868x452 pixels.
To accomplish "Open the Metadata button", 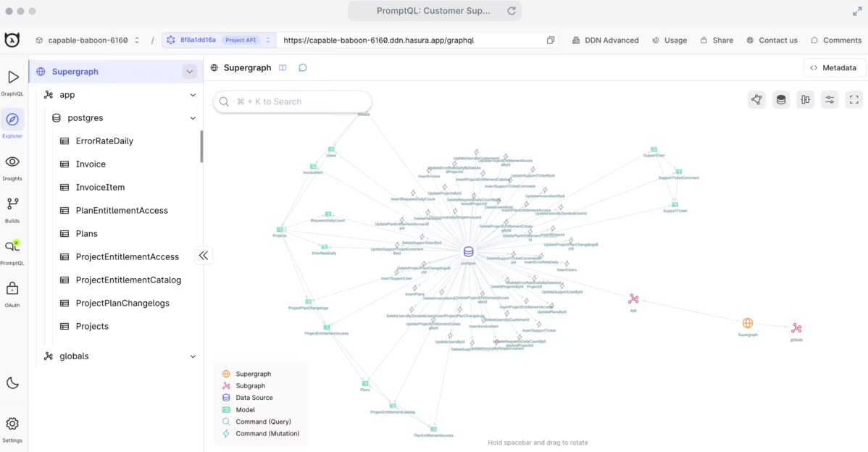I will [x=834, y=67].
